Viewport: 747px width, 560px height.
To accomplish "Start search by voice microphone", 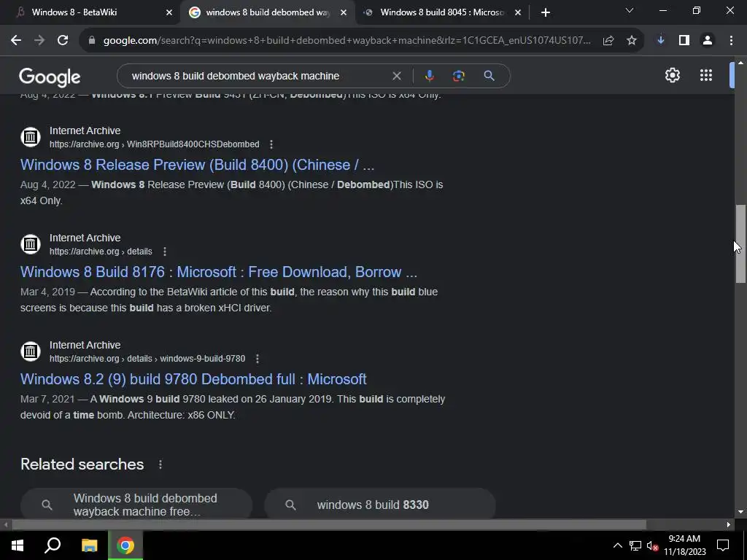I will 429,76.
